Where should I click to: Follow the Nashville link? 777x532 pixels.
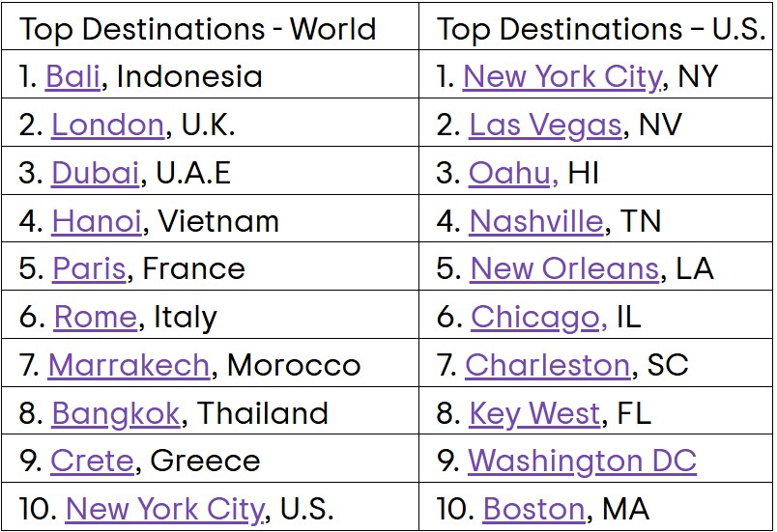[535, 222]
